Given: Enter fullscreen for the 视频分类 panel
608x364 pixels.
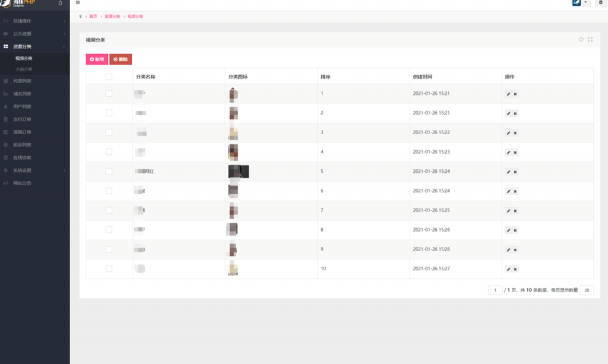Looking at the screenshot, I should pyautogui.click(x=590, y=40).
